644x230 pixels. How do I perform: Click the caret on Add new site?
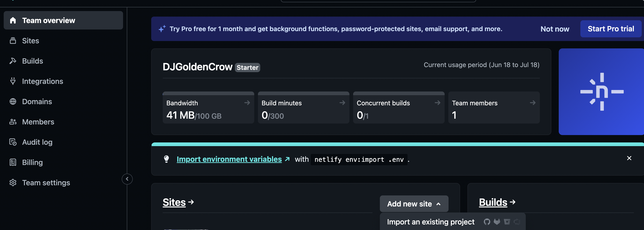point(438,204)
